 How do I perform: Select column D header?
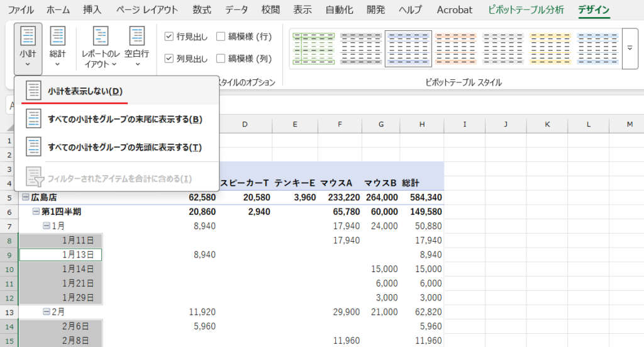245,124
